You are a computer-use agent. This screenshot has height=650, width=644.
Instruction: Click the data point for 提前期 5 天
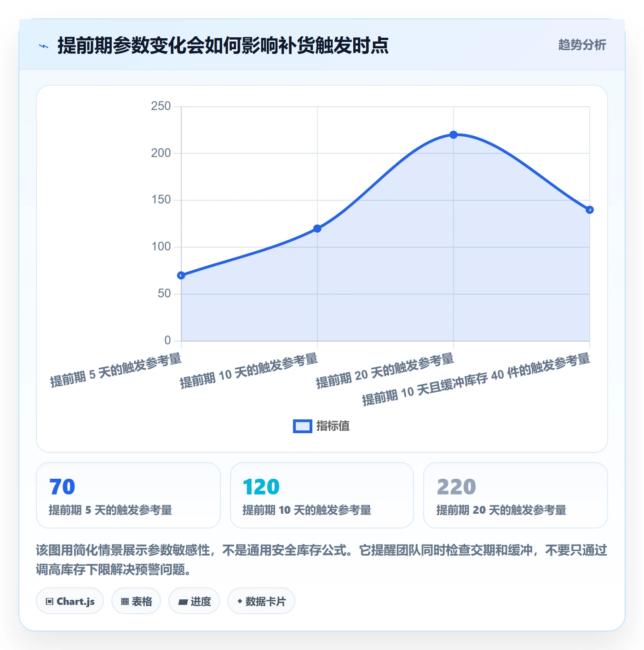pos(181,275)
